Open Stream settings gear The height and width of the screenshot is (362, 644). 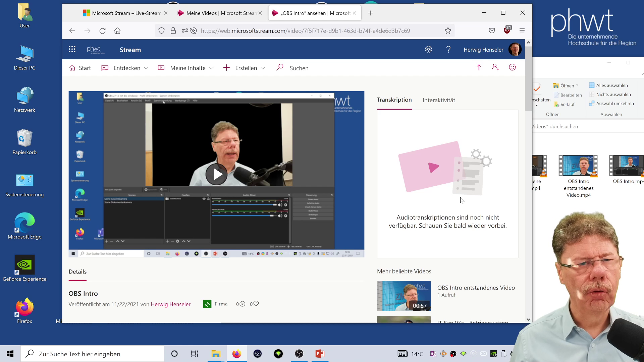tap(428, 50)
